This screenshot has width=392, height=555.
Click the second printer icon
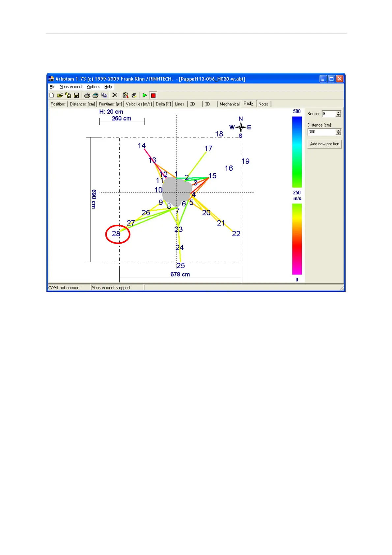pyautogui.click(x=96, y=95)
